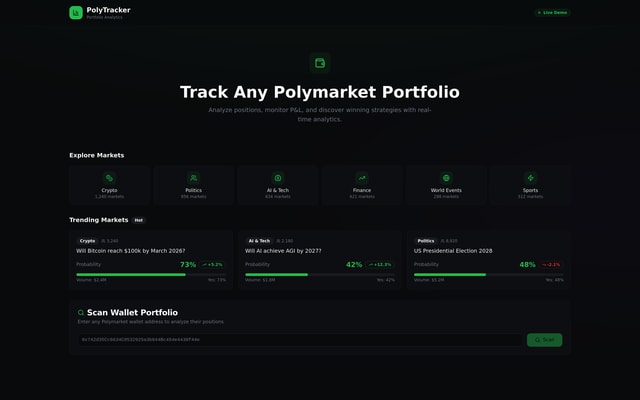Open the Sports category icon

tap(530, 178)
